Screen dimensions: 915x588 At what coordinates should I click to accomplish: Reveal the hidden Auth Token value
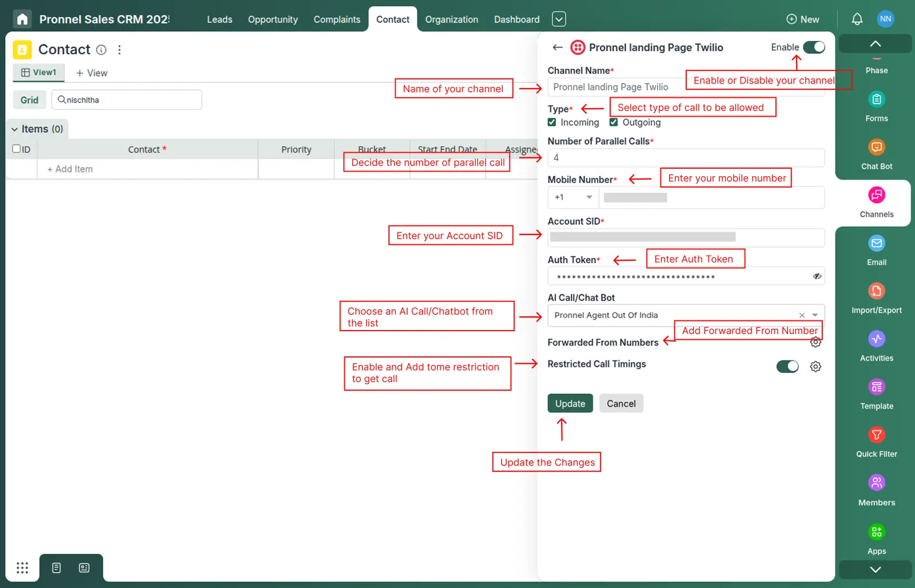817,276
